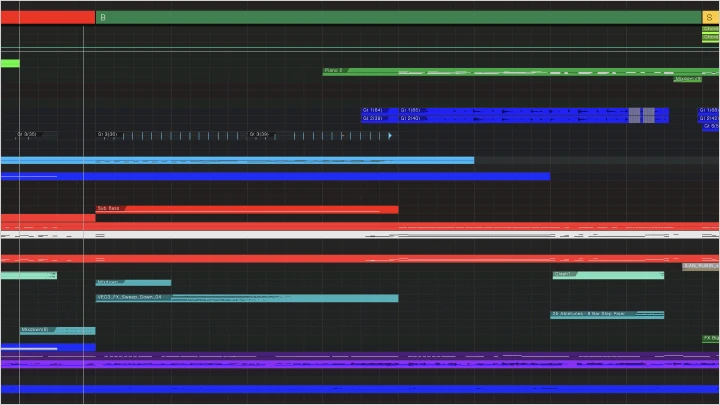Select the Mixdown teal clip starting at B

(133, 282)
